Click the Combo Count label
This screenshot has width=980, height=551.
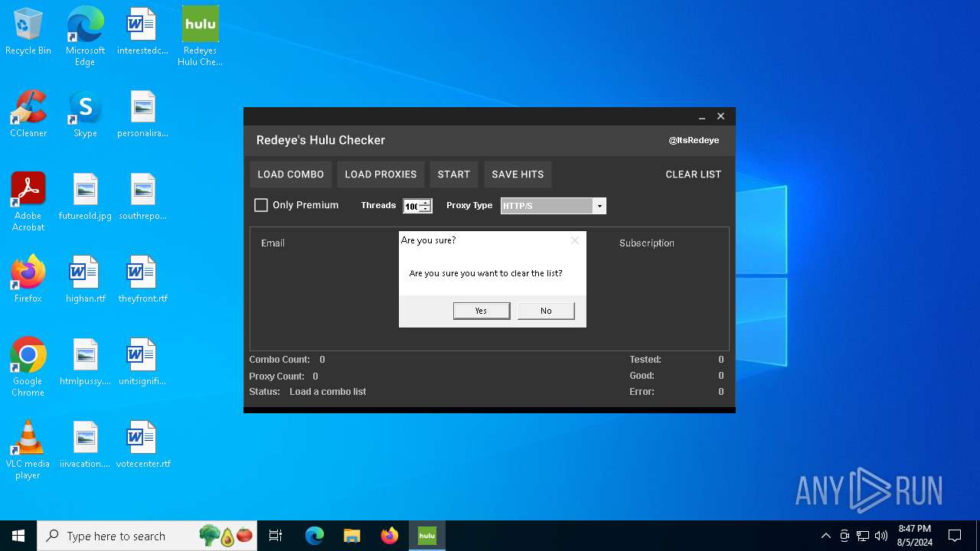(279, 360)
